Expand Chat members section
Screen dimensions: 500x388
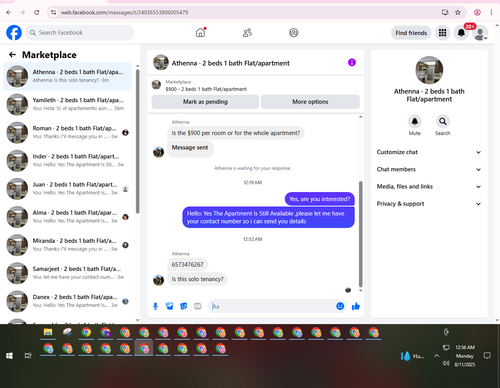[x=429, y=169]
